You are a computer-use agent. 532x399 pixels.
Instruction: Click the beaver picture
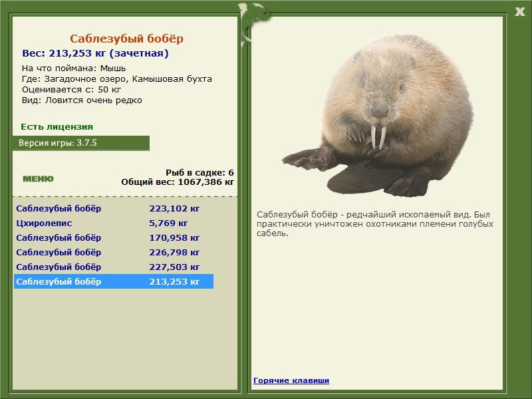378,115
